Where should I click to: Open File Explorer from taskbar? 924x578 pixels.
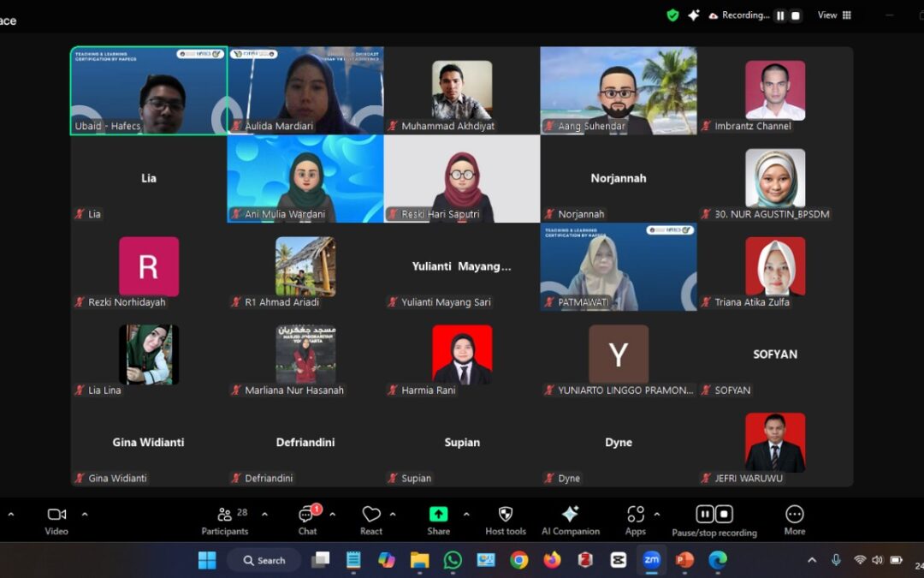(x=419, y=560)
